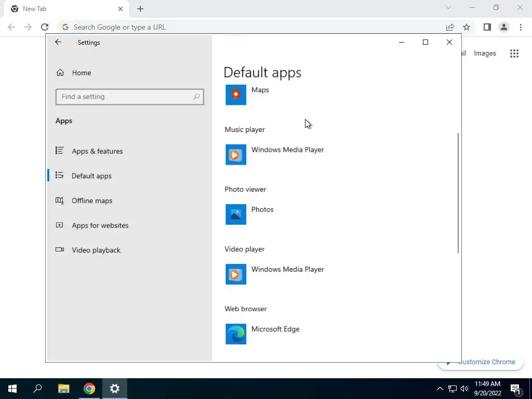
Task: Click the Maps app icon
Action: coord(236,95)
